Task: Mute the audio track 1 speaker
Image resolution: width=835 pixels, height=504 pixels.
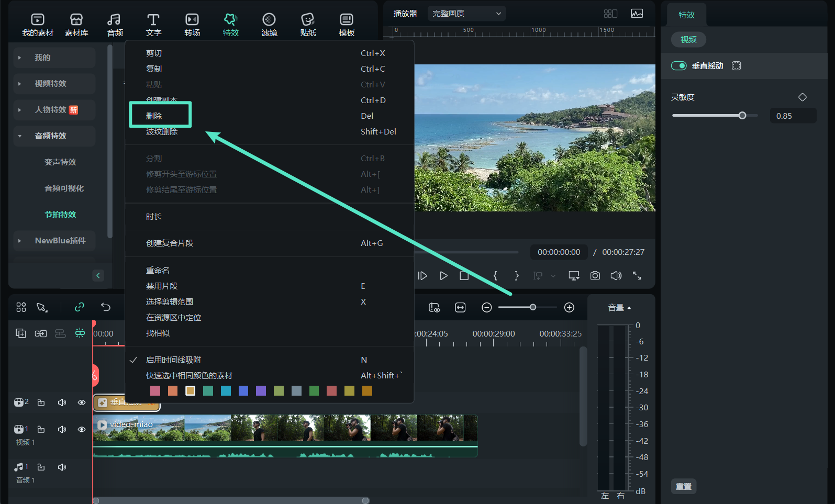Action: 62,467
